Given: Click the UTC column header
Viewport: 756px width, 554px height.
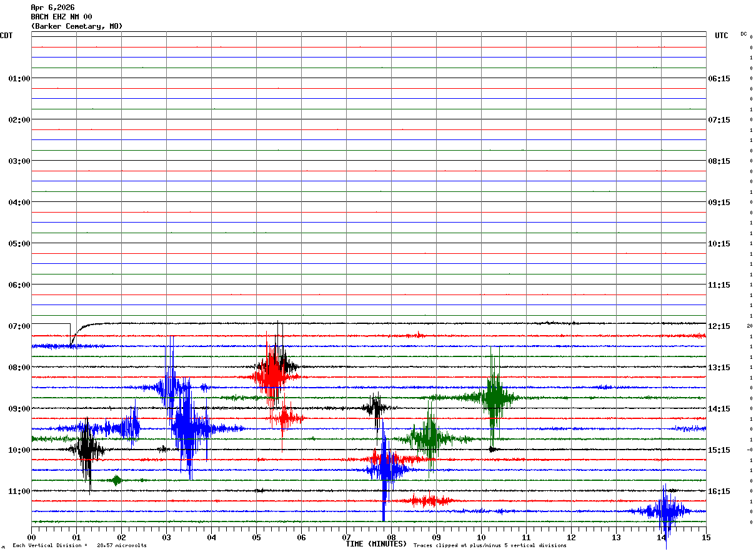Looking at the screenshot, I should coord(721,36).
